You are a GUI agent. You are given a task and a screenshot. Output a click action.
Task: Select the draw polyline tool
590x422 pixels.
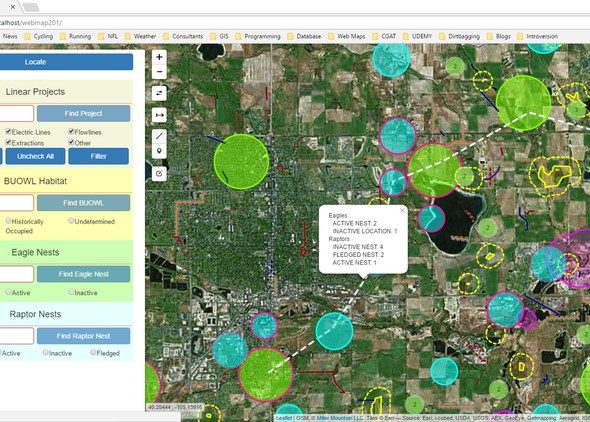tap(159, 136)
